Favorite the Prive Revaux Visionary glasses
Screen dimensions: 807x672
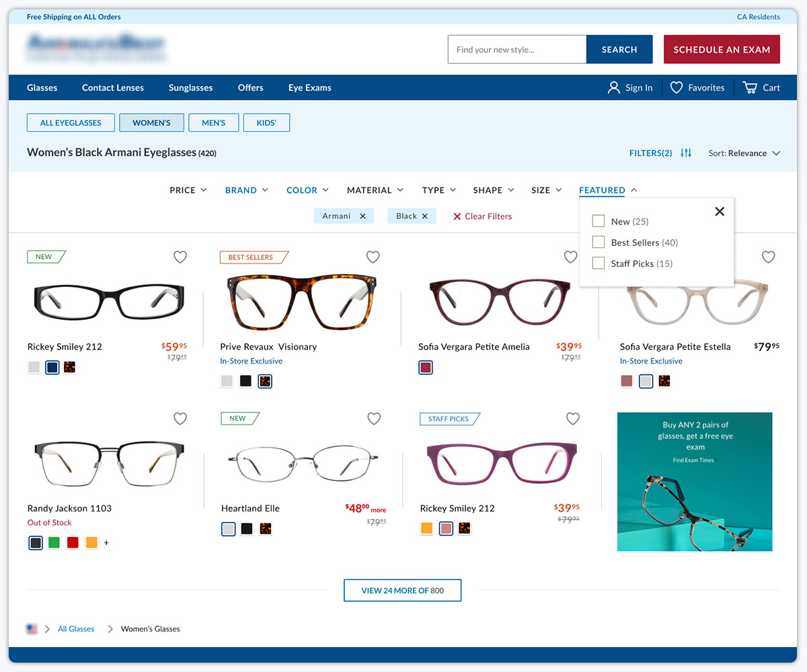point(373,257)
